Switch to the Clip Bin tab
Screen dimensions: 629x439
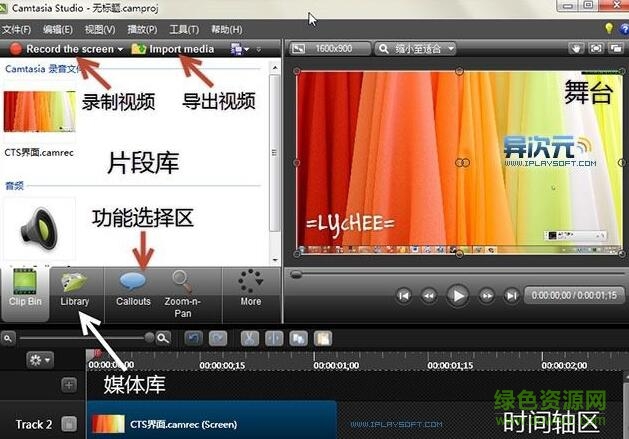pos(25,294)
